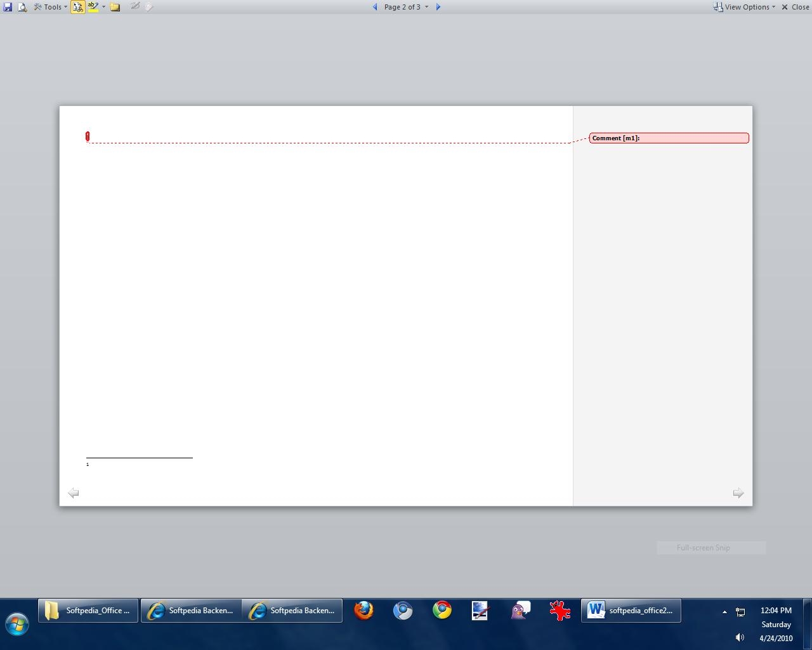Go to the next page using the blue arrow
The height and width of the screenshot is (650, 812).
(x=438, y=7)
